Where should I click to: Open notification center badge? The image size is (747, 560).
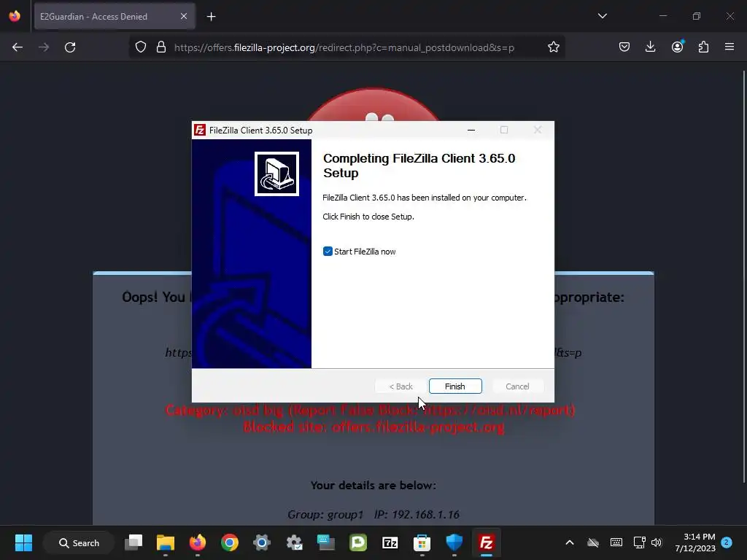727,542
